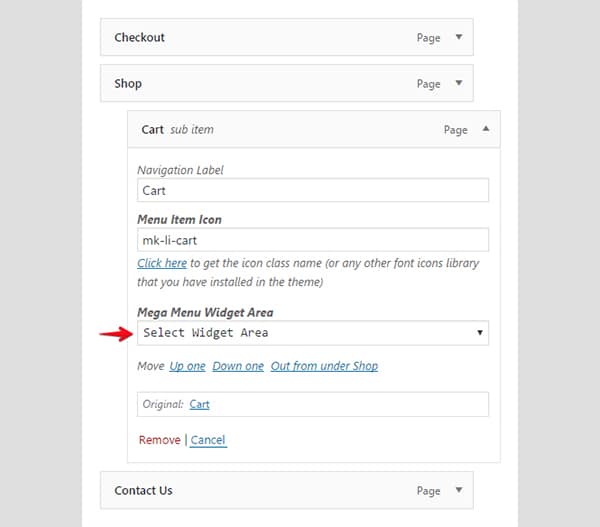Expand the Contact Us item arrow

458,490
